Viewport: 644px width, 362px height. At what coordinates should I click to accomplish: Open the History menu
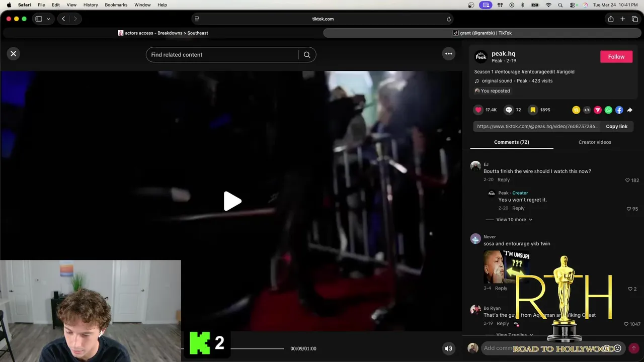point(91,5)
